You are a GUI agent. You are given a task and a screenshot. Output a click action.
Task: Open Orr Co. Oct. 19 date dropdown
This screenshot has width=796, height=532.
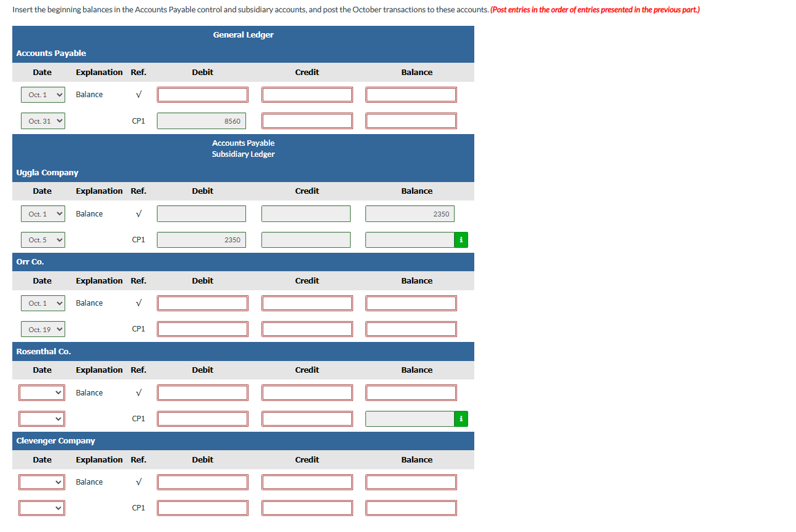[x=43, y=330]
